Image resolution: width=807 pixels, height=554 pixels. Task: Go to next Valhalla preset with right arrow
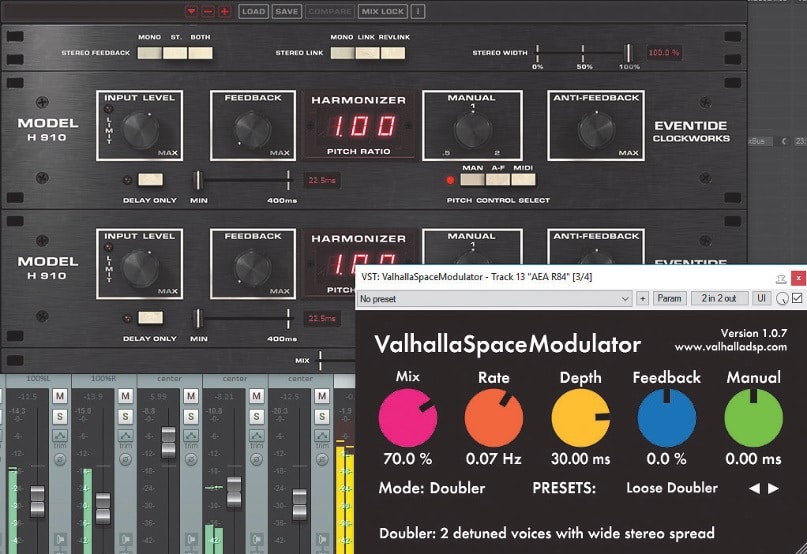coord(773,488)
